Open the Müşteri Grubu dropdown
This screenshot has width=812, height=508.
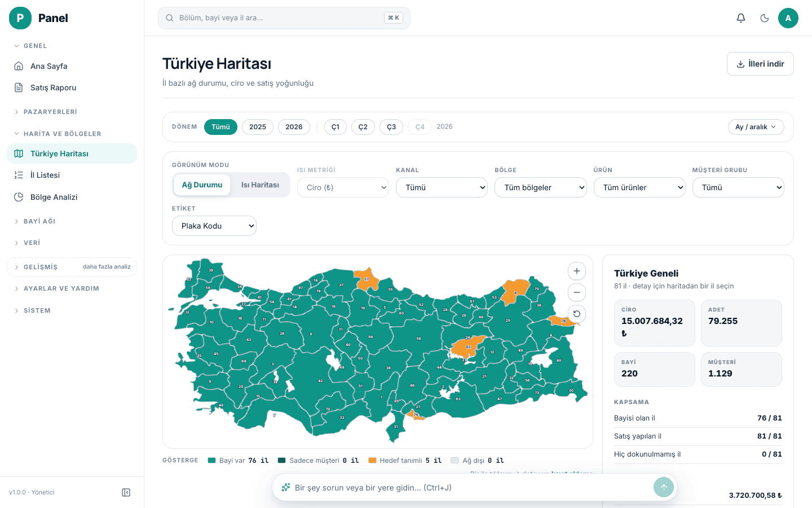point(738,187)
